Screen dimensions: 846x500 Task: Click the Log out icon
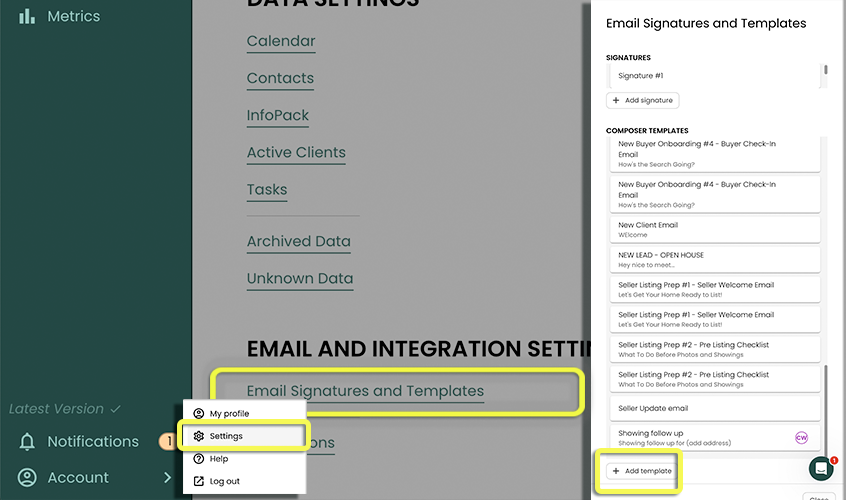198,482
